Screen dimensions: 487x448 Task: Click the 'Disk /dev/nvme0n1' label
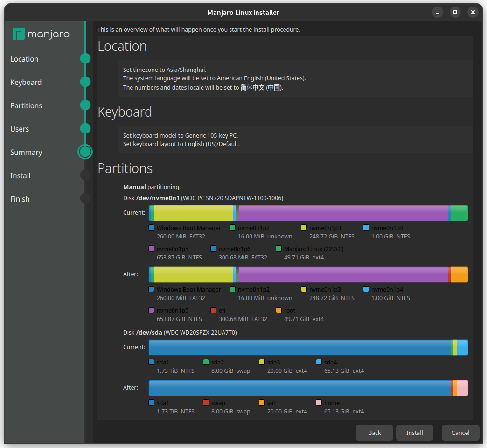click(151, 198)
